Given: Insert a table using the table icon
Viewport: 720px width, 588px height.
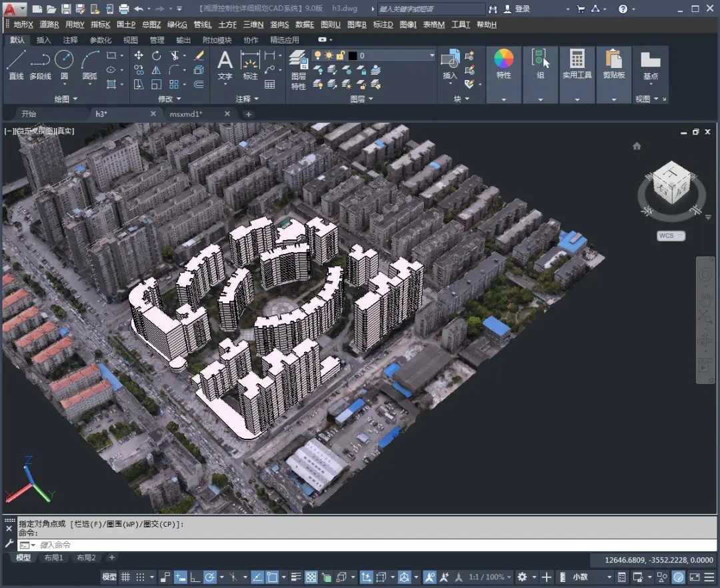Looking at the screenshot, I should point(269,85).
